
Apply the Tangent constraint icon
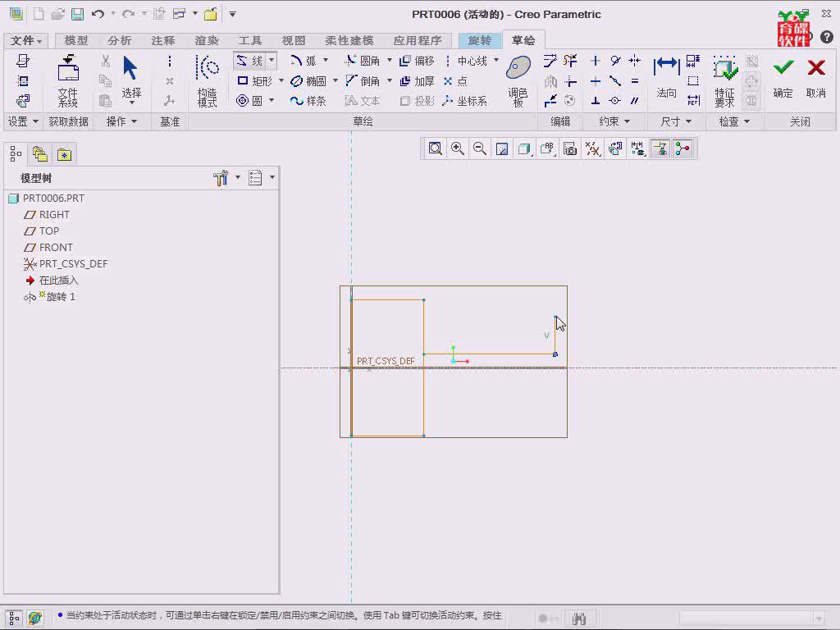coord(615,61)
